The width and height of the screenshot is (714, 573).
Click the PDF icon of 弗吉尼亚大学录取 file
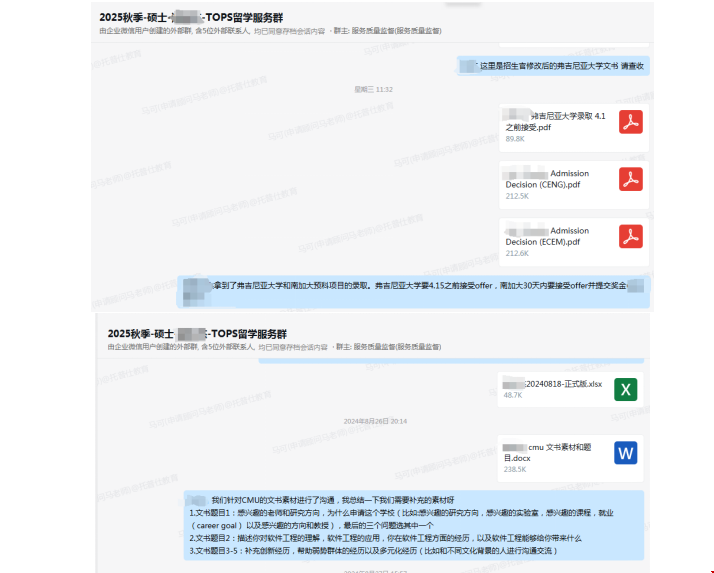tap(630, 122)
